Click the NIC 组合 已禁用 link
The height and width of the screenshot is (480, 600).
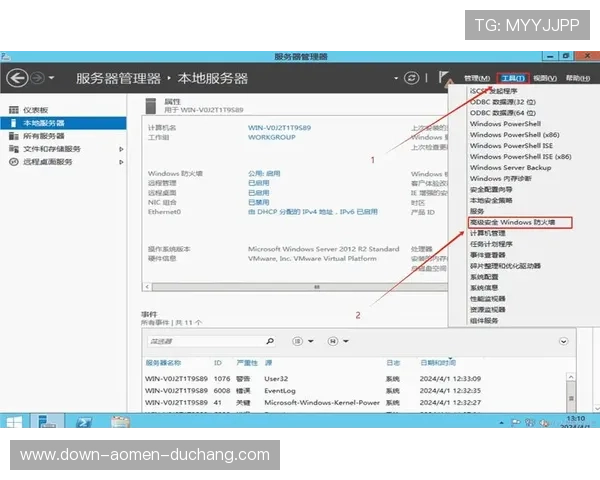click(x=259, y=202)
